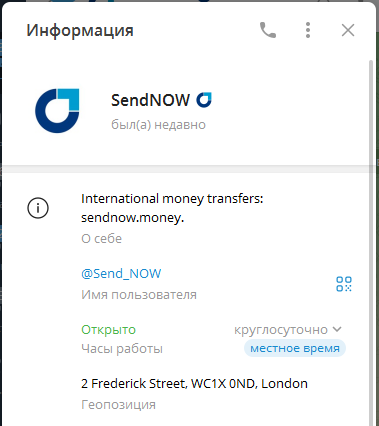Click the Открыто status label
The height and width of the screenshot is (426, 379).
[x=108, y=330]
